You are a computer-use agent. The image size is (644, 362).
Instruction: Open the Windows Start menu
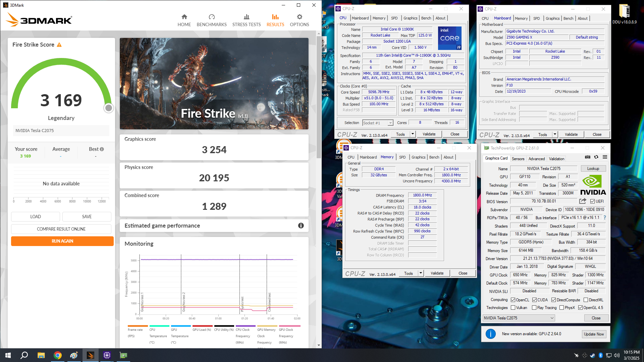pos(8,355)
